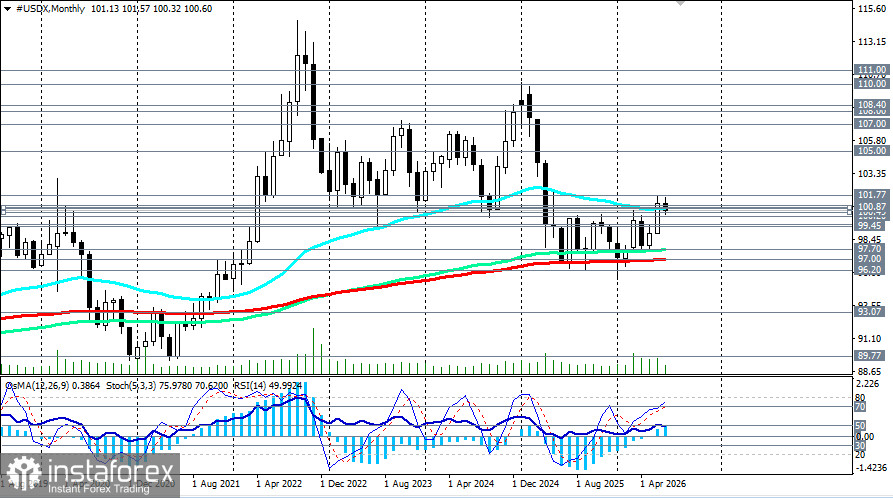The width and height of the screenshot is (893, 498).
Task: Click the 96.20 level price tag
Action: pos(870,270)
